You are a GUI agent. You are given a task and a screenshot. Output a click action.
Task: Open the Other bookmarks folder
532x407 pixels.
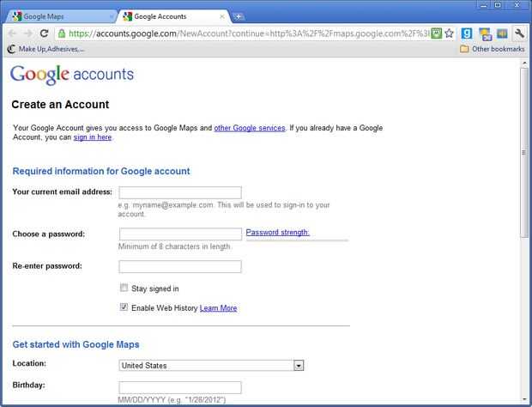tap(493, 49)
